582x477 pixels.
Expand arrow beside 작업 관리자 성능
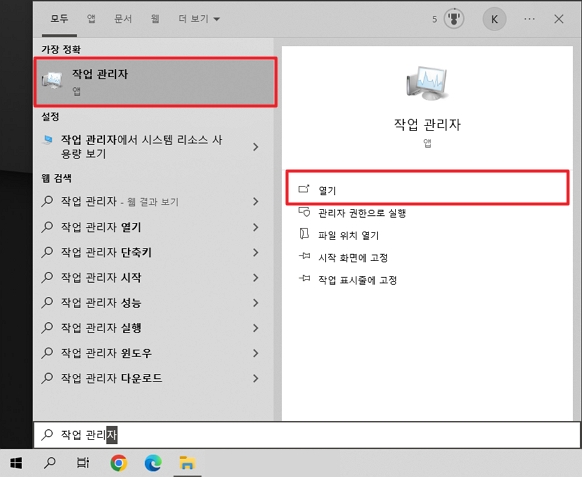tap(256, 303)
